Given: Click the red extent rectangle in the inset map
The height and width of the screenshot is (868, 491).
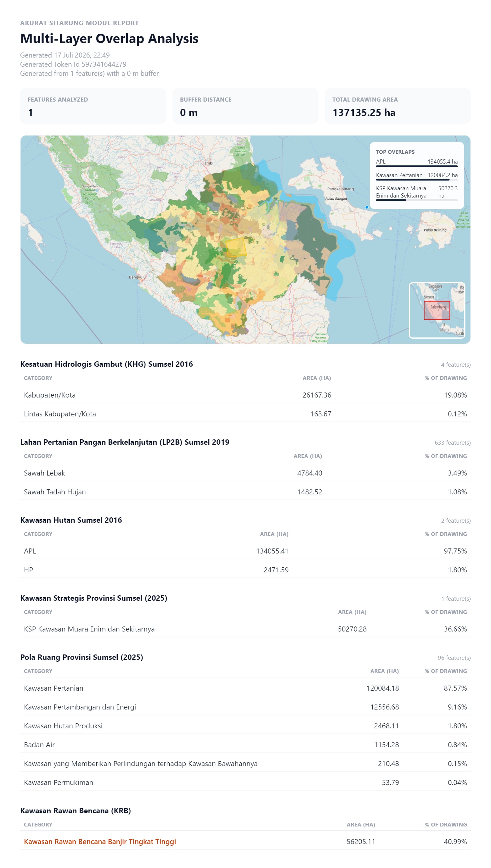Looking at the screenshot, I should click(x=437, y=310).
